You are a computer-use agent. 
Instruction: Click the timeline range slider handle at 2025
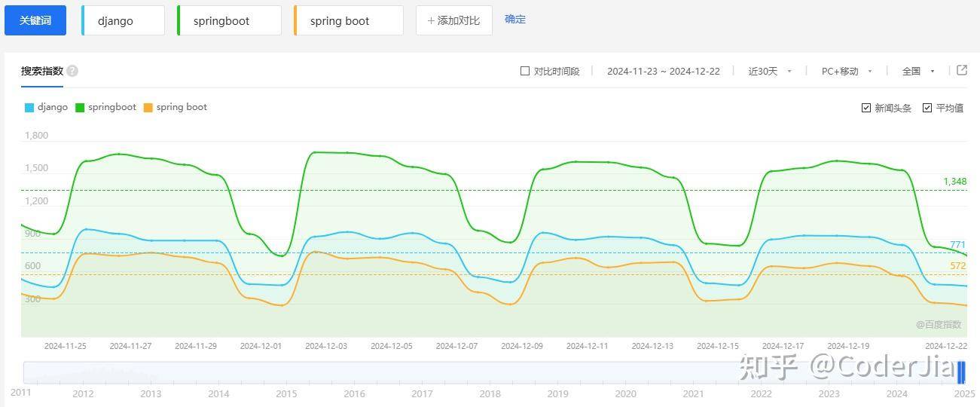(961, 372)
